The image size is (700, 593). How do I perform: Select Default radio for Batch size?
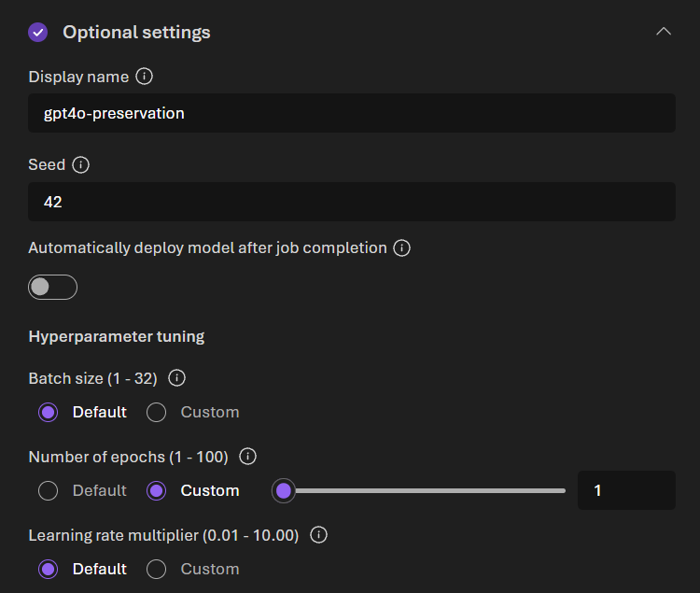click(49, 412)
